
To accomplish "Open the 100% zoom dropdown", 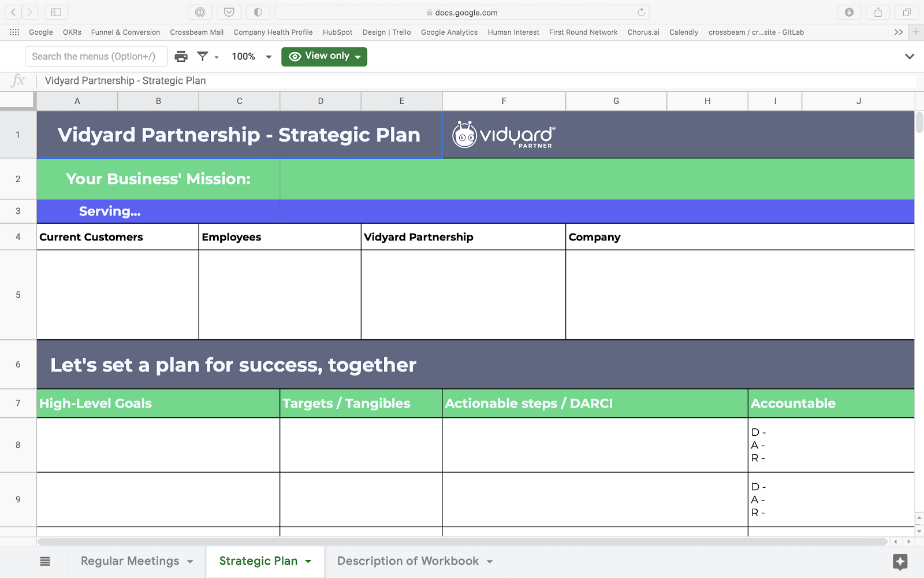I will pos(251,57).
